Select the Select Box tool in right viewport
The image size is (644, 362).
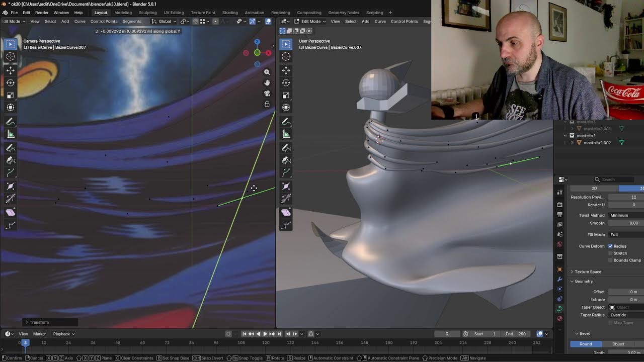(286, 44)
